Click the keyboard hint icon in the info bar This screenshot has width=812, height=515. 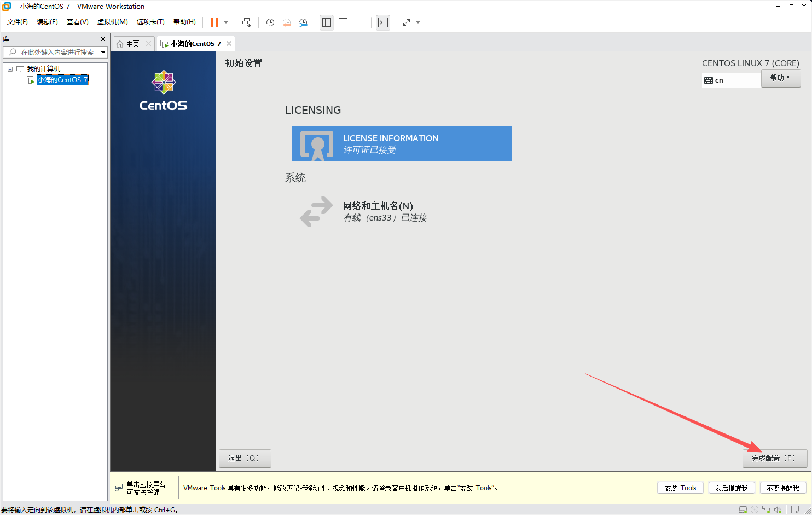pos(119,488)
